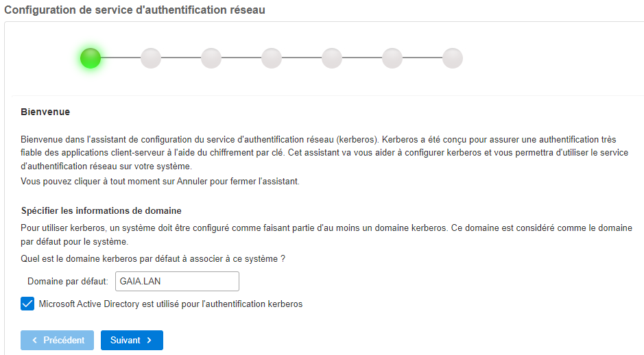The height and width of the screenshot is (355, 644).
Task: Click the Domaine par défaut label
Action: click(68, 281)
